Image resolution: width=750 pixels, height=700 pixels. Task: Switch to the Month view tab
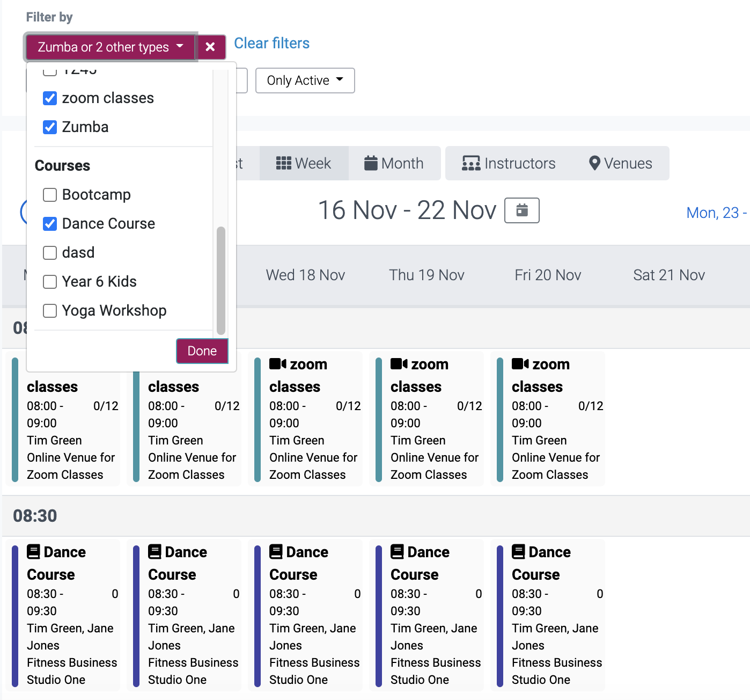394,163
